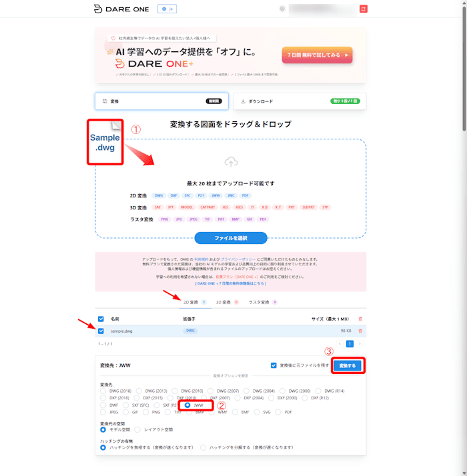This screenshot has height=476, width=467.
Task: Click the 変換 tab's arrows icon
Action: [x=105, y=101]
